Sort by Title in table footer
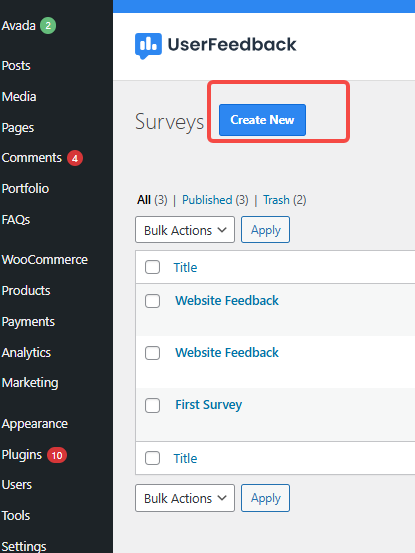This screenshot has width=415, height=553. pyautogui.click(x=185, y=458)
